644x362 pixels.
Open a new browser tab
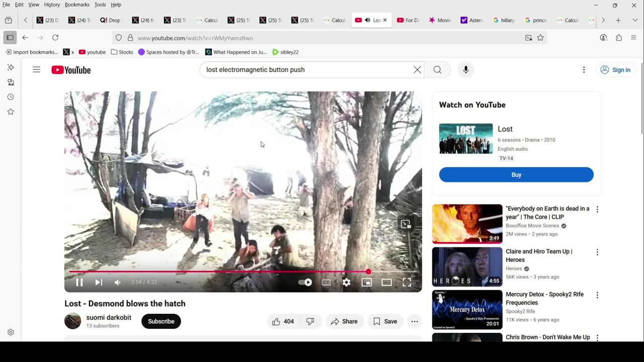618,20
